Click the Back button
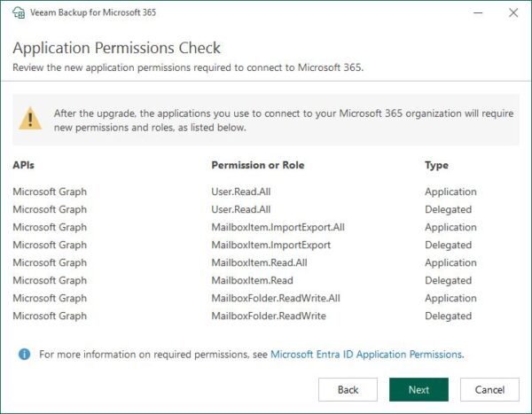Screen dimensions: 532x414 point(348,389)
